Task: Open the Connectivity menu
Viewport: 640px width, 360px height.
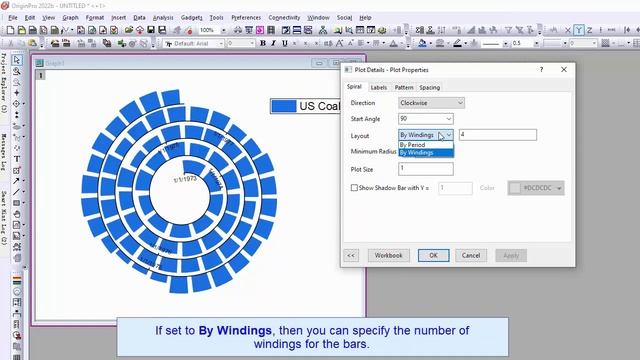Action: click(284, 18)
